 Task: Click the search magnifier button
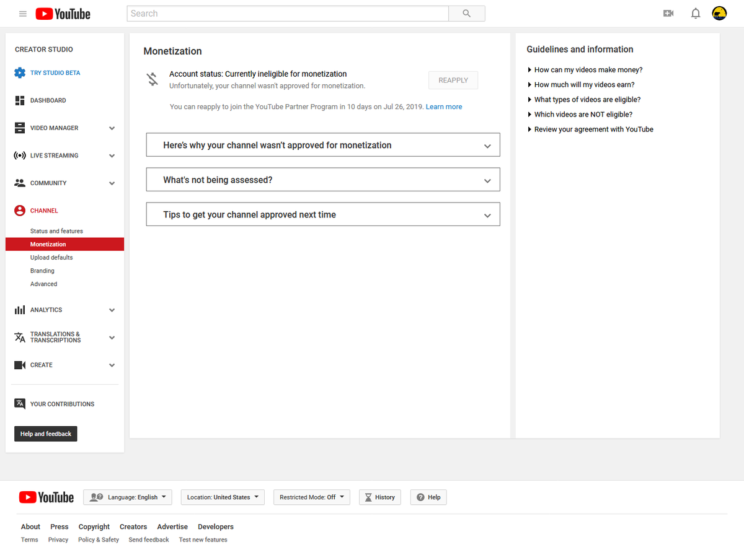tap(467, 14)
